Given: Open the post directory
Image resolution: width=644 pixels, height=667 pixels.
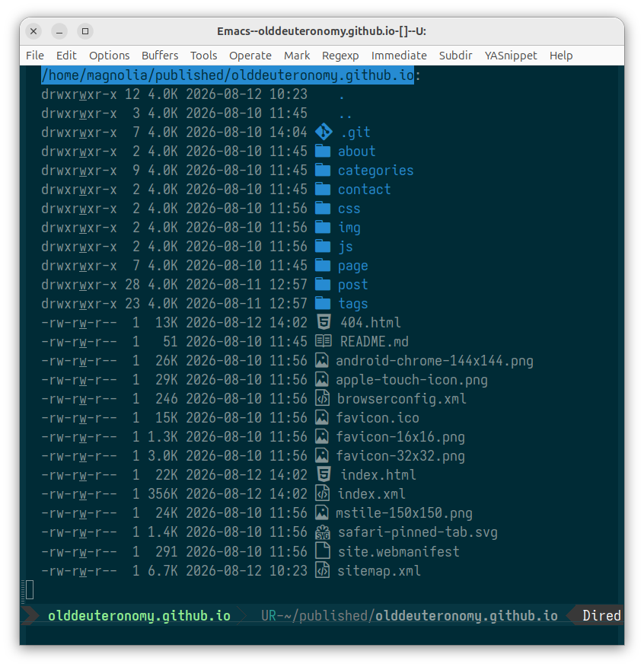Looking at the screenshot, I should (352, 285).
